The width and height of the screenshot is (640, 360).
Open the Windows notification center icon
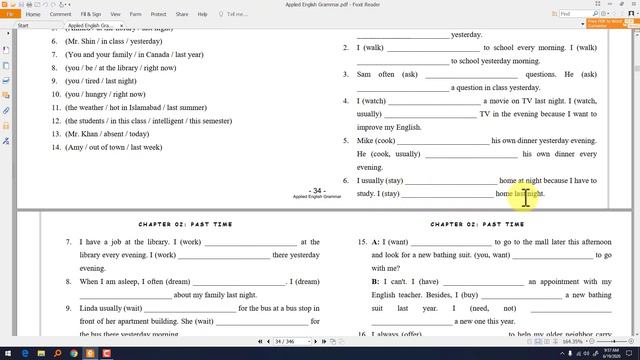pyautogui.click(x=629, y=353)
